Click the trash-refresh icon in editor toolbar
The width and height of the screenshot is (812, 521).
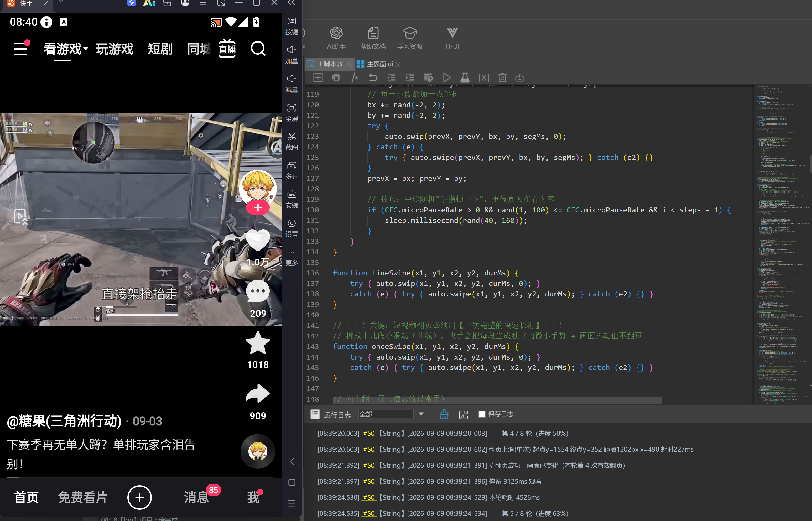(502, 78)
